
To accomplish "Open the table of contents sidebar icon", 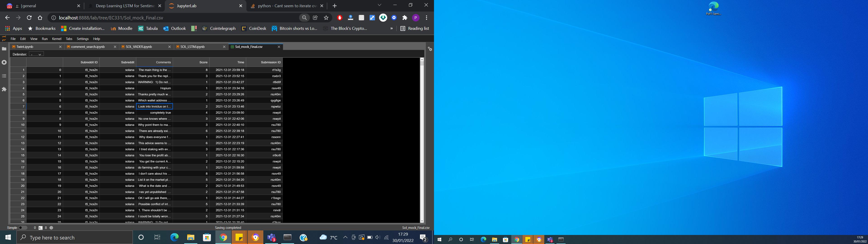I will [4, 76].
